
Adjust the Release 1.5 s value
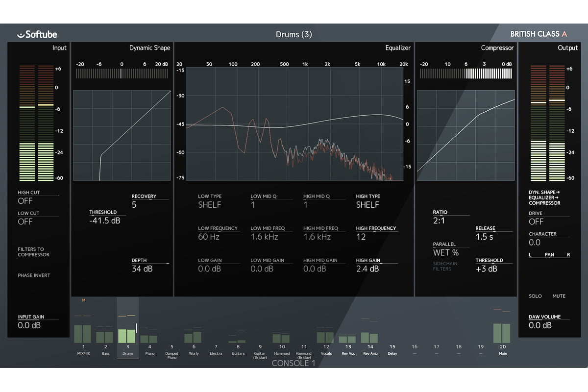(x=485, y=237)
